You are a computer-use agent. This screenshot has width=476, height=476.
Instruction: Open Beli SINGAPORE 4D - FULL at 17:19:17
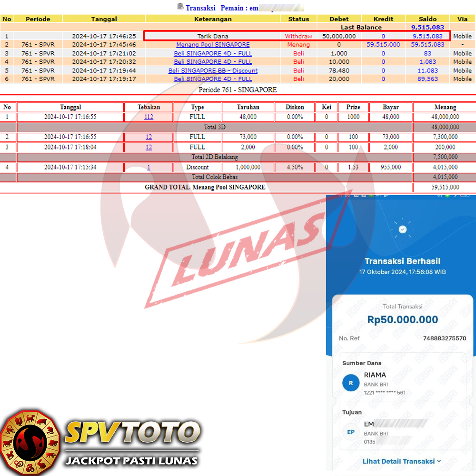pyautogui.click(x=213, y=79)
